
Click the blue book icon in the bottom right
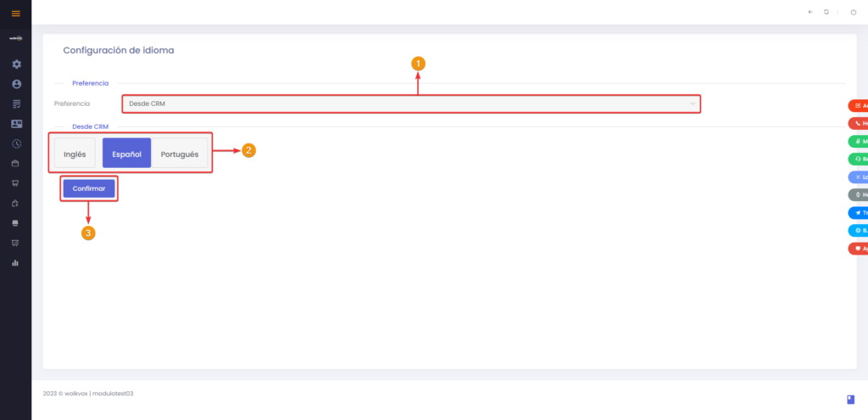pyautogui.click(x=851, y=400)
